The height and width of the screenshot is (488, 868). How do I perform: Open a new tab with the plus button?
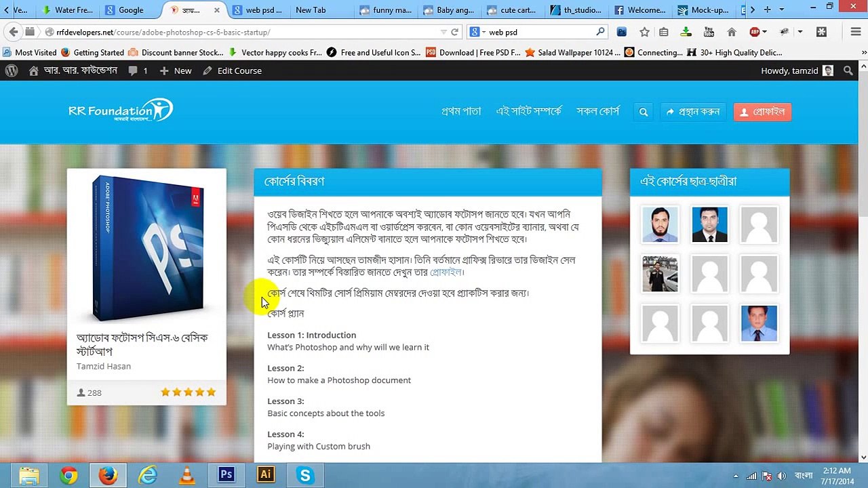coord(767,9)
